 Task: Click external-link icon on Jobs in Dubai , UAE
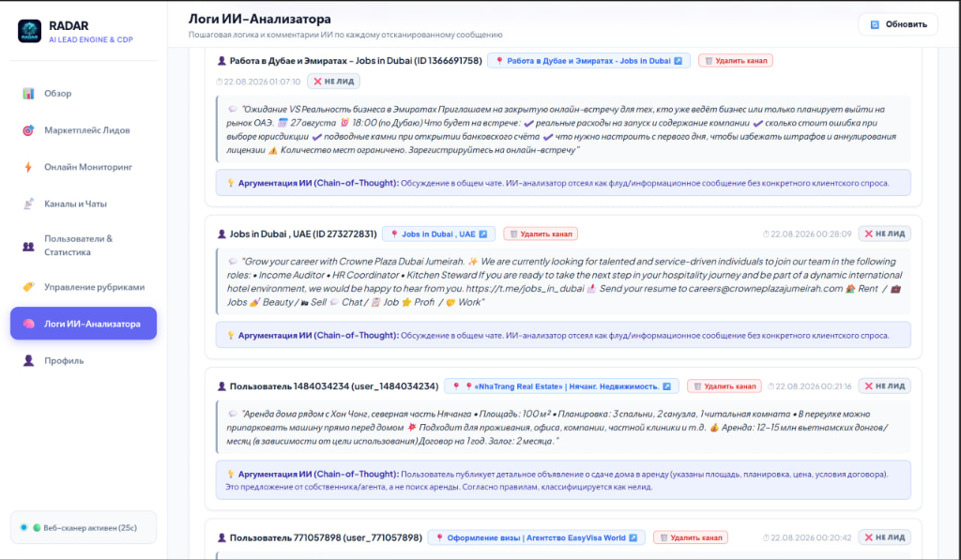(x=483, y=235)
